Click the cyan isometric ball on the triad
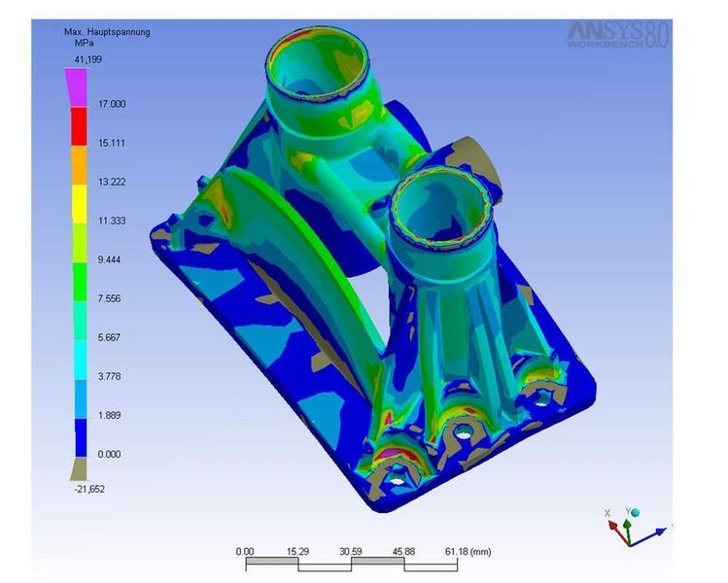The width and height of the screenshot is (728, 583). point(636,512)
